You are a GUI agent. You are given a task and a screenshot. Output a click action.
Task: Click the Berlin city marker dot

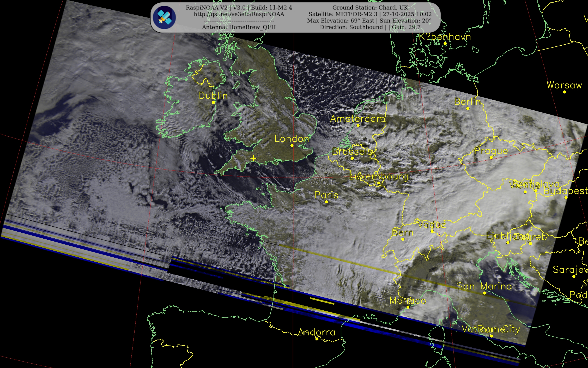click(x=468, y=108)
